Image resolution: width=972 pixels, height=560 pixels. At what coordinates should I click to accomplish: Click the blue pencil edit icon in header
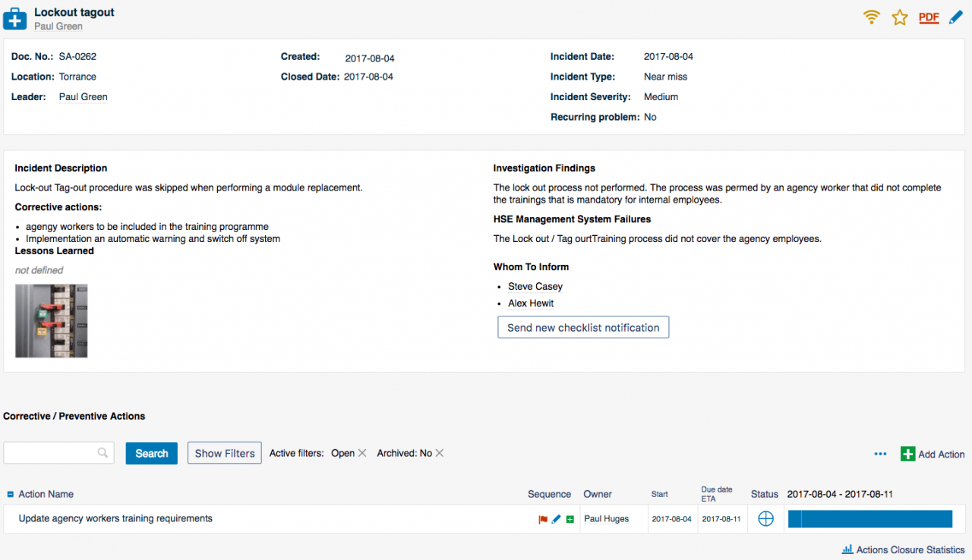pos(955,17)
